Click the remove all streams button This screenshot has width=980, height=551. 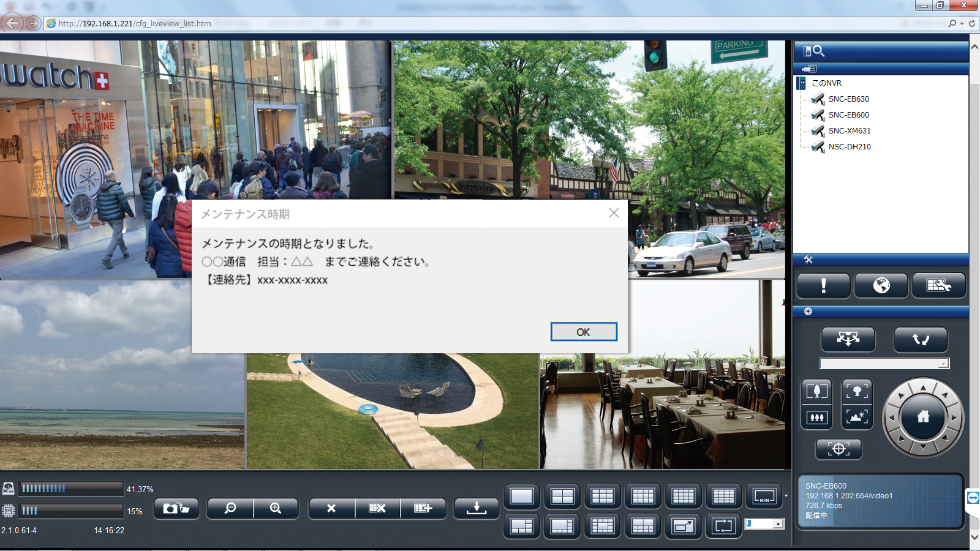(377, 508)
